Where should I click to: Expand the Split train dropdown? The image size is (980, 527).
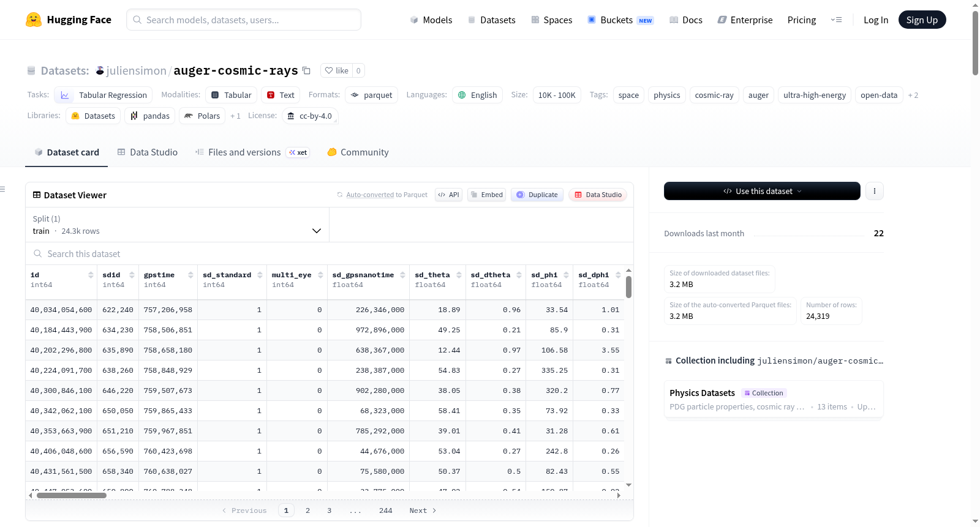177,225
